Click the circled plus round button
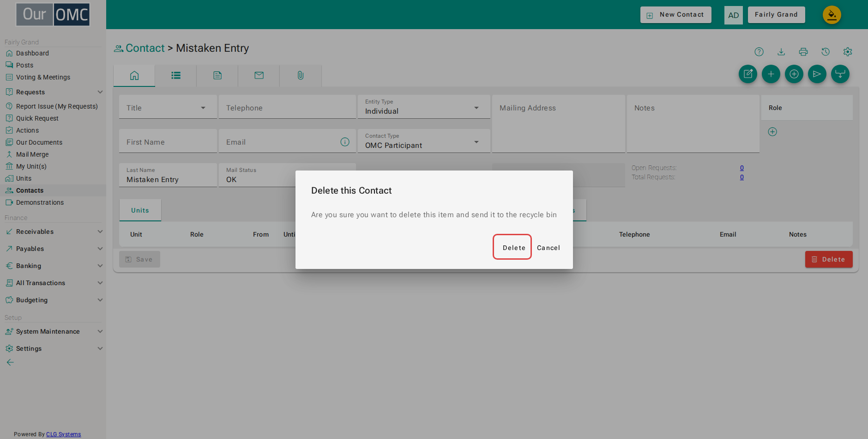The height and width of the screenshot is (439, 868). coord(794,74)
